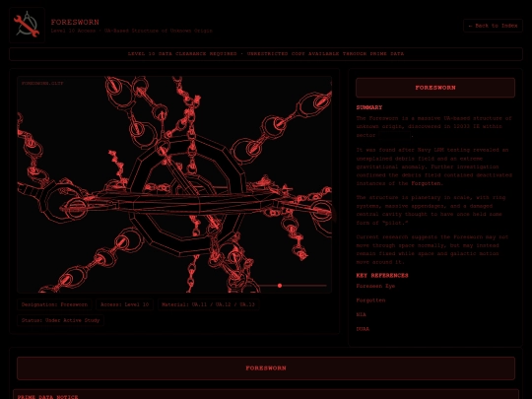Adjust the slider handle under the 3D viewer
This screenshot has width=532, height=399.
280,286
